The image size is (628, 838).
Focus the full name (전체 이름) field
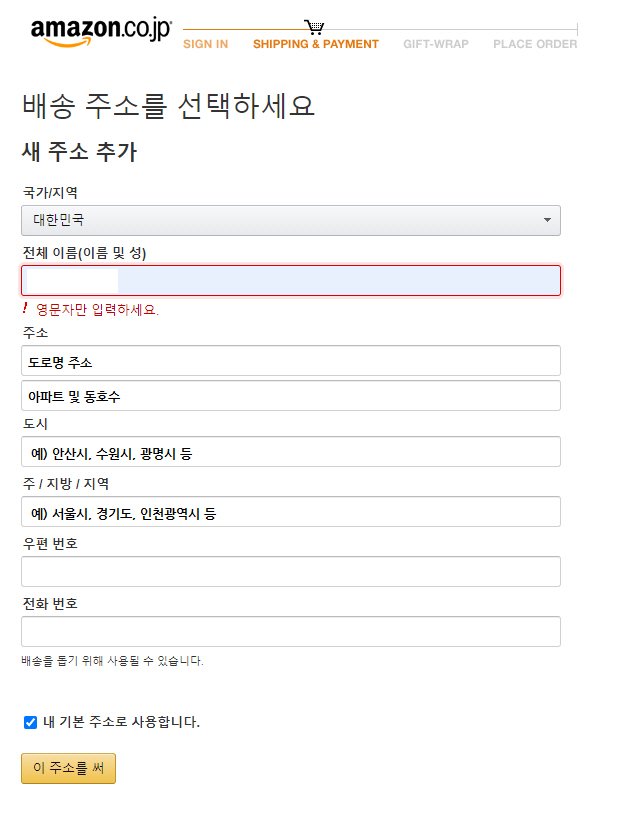point(290,280)
